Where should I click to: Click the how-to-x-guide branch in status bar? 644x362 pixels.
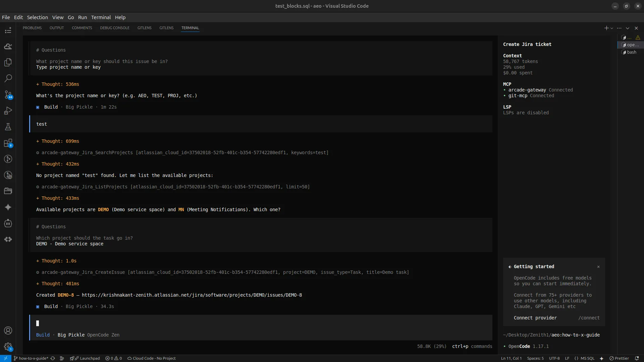31,358
